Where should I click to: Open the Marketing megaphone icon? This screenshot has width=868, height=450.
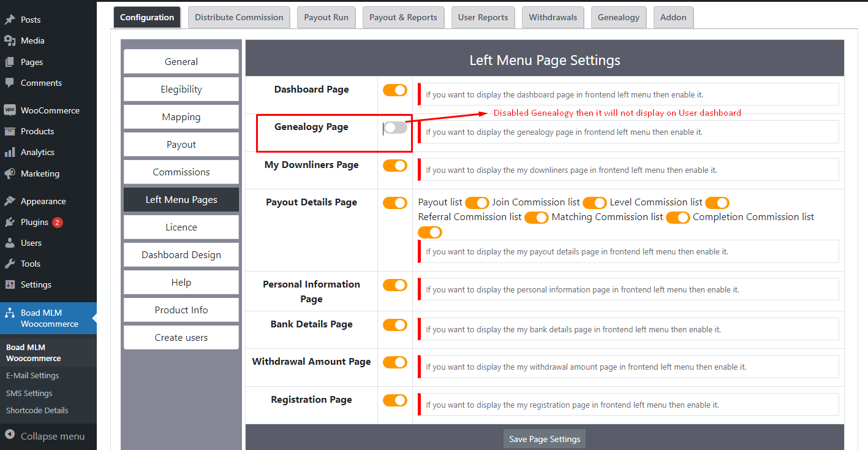pyautogui.click(x=9, y=173)
